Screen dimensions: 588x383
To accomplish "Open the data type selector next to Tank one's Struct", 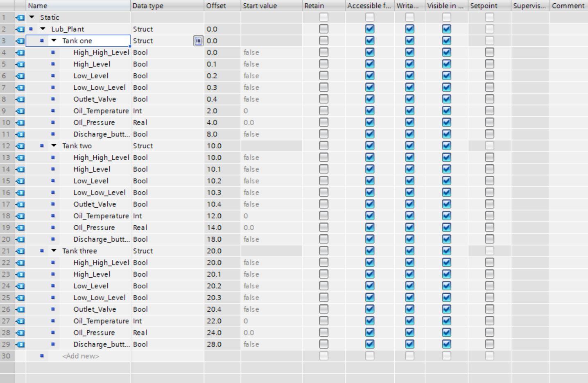I will pos(198,41).
